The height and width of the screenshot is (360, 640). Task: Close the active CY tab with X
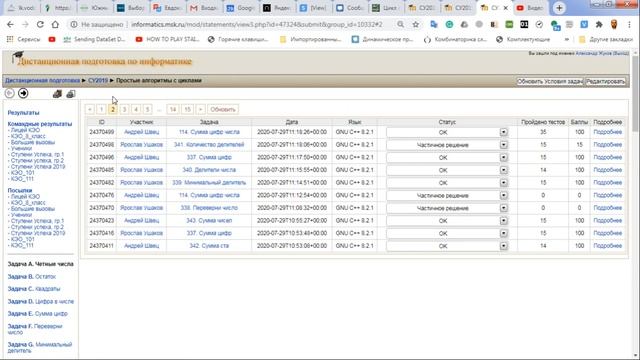[x=505, y=8]
